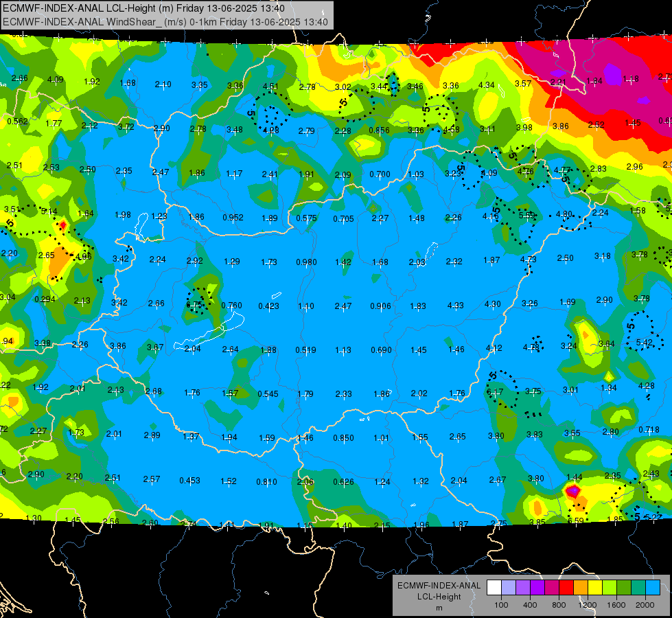Click the wind shear value 0.705

[343, 219]
